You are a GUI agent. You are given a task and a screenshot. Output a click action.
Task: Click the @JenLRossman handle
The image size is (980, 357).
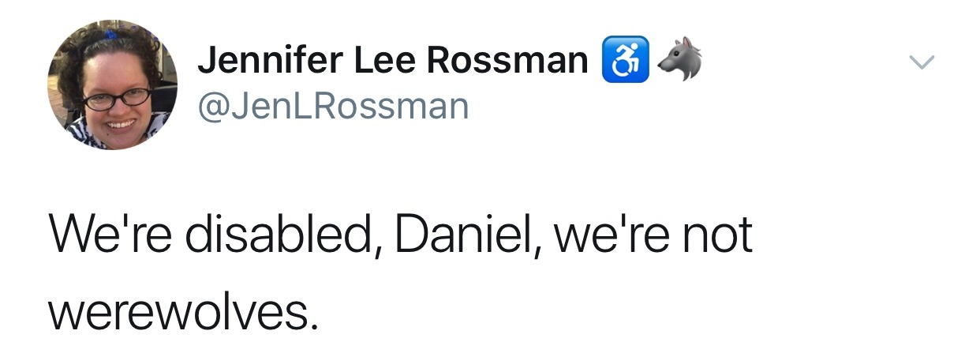click(x=332, y=105)
